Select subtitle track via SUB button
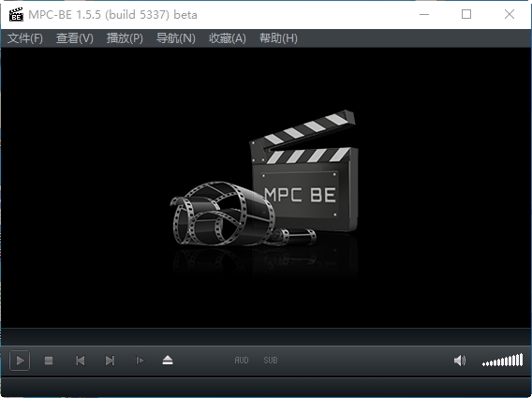The width and height of the screenshot is (532, 398). (271, 361)
